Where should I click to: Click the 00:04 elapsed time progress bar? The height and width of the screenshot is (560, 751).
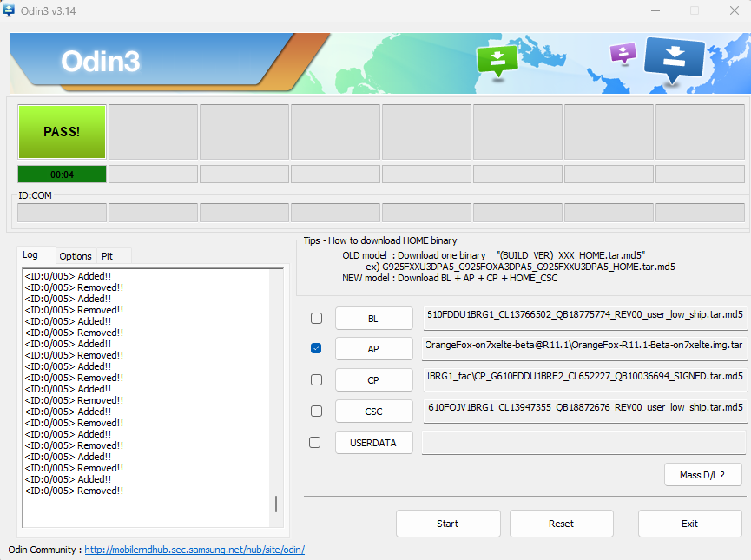click(x=62, y=175)
